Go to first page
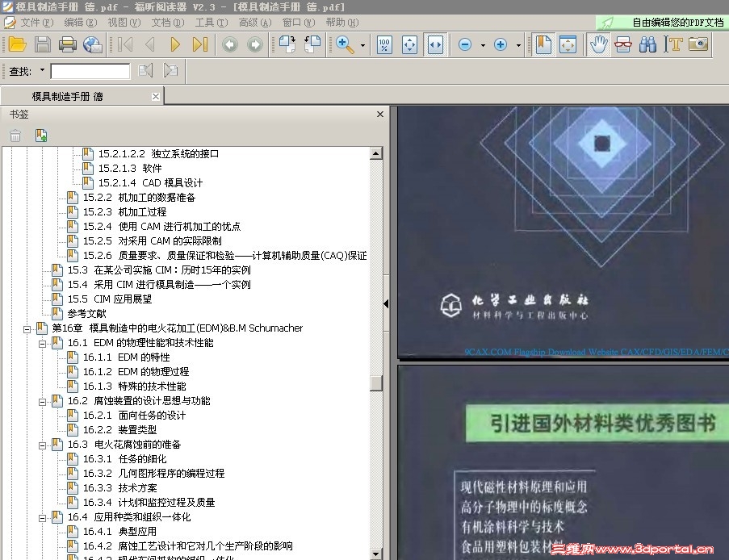 point(125,44)
